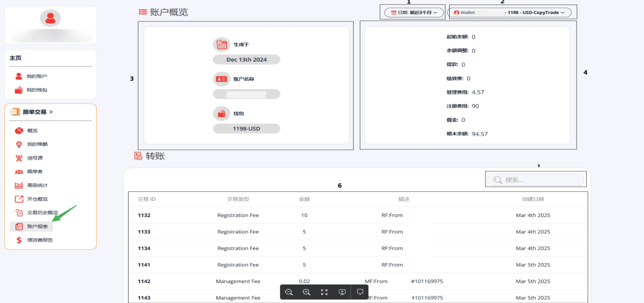Screen dimensions: 644x303
Task: Click the 搜索 search field
Action: (536, 180)
